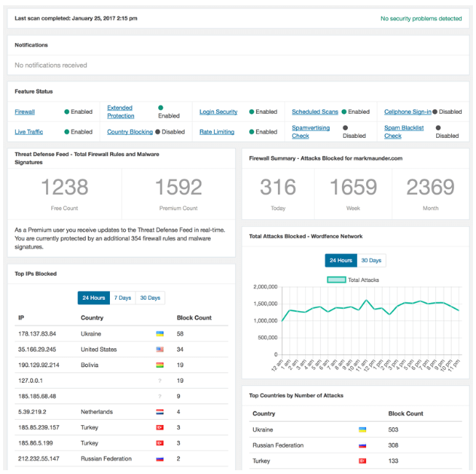476x474 pixels.
Task: Click the Ukraine flag in Top IPs Blocked
Action: click(x=160, y=334)
